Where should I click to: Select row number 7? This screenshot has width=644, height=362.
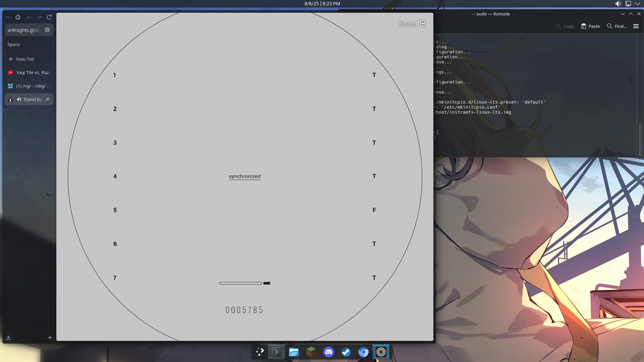(x=115, y=278)
